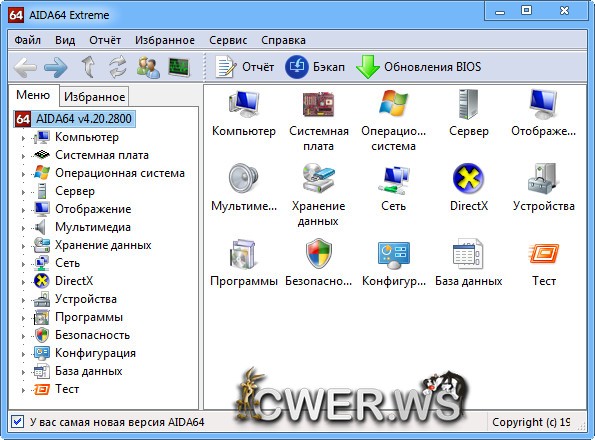Viewport: 595px width, 440px height.
Task: Select Программы in the tree
Action: coord(89,317)
